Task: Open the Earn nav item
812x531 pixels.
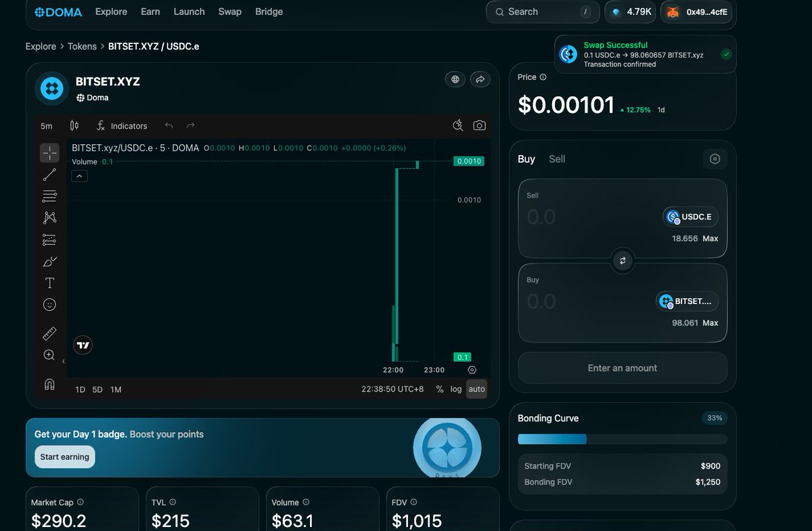Action: [150, 12]
